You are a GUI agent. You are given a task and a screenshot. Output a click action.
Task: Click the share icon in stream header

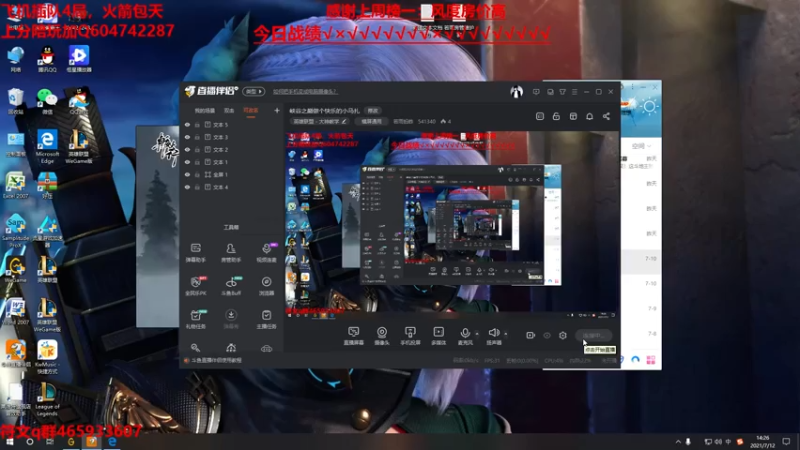pyautogui.click(x=606, y=116)
